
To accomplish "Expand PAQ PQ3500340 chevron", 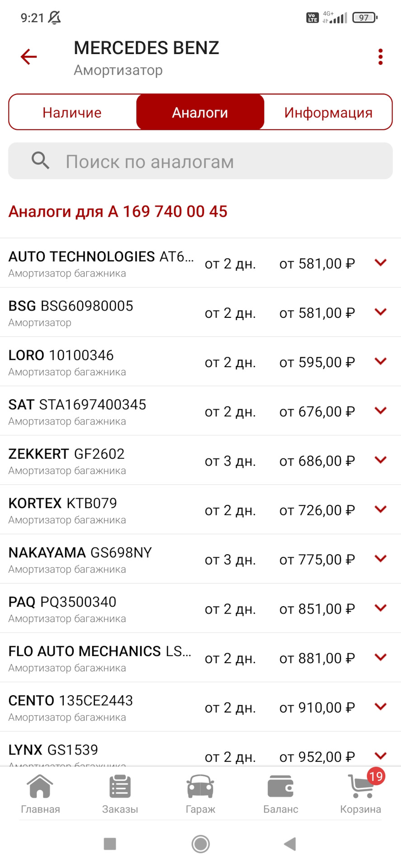I will coord(381,608).
